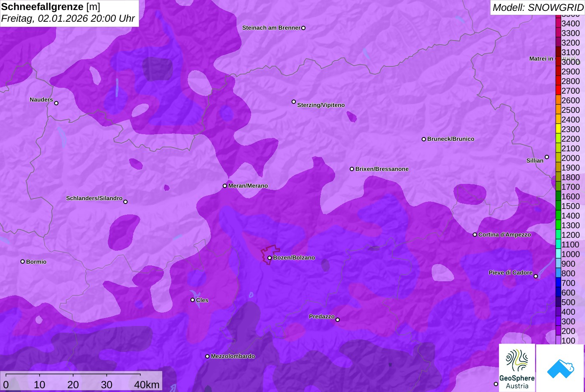
Task: Click the 'Bozen/Bolzano' label
Action: [294, 257]
